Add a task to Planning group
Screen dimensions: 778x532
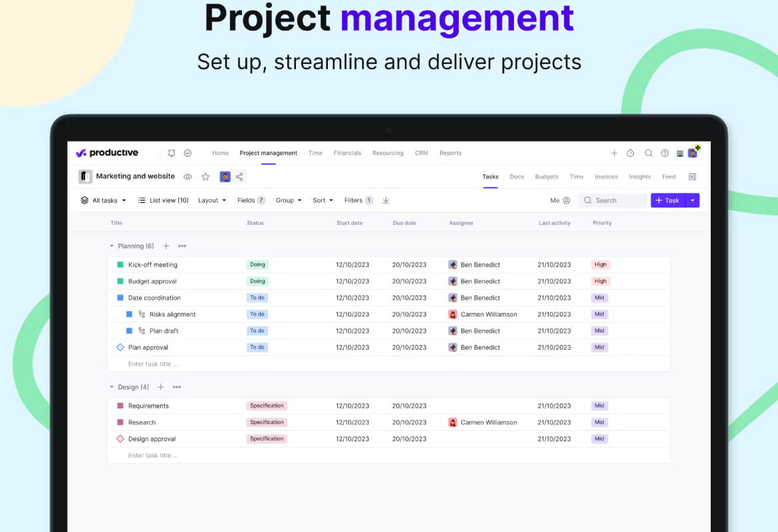point(166,245)
